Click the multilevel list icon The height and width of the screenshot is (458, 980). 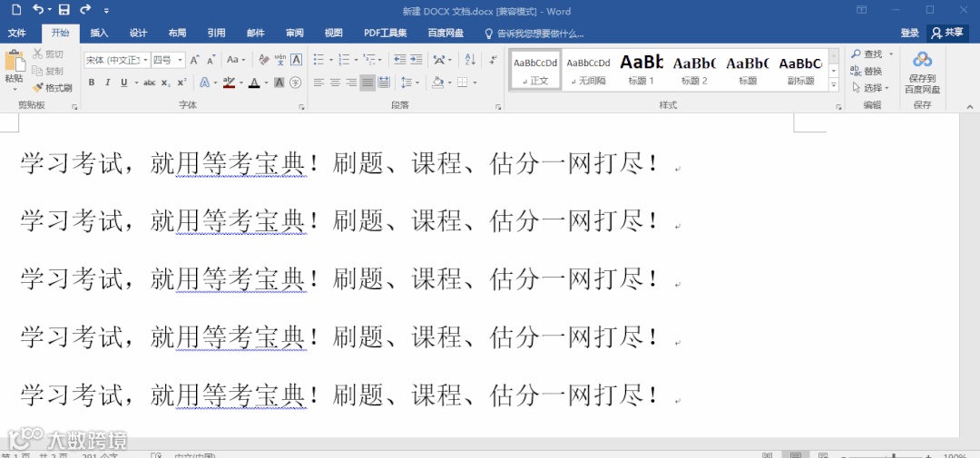[368, 60]
